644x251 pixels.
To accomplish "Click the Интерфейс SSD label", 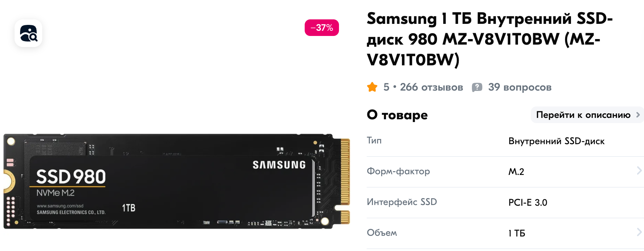I will click(x=402, y=202).
